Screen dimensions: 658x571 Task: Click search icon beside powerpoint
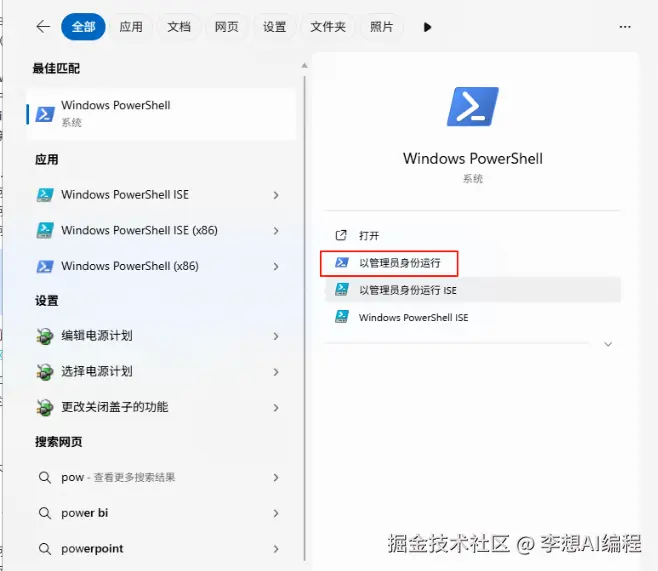pyautogui.click(x=45, y=549)
